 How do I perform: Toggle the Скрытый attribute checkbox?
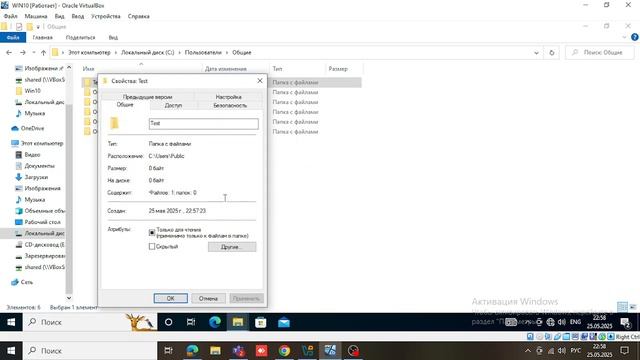152,247
